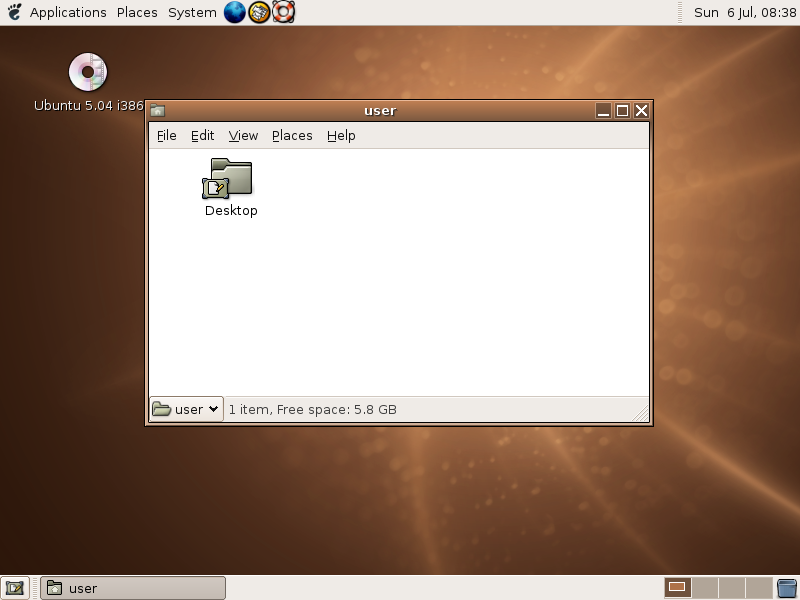The height and width of the screenshot is (600, 800).
Task: Open the Places menu in the file manager
Action: point(291,135)
